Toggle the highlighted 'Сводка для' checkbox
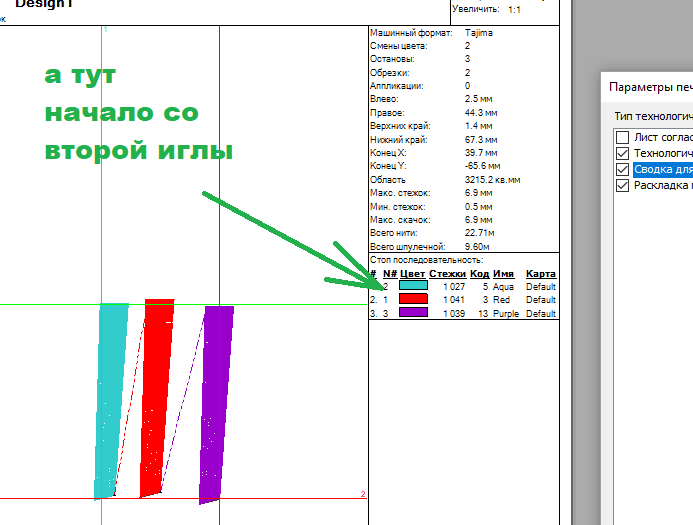The height and width of the screenshot is (525, 693). pyautogui.click(x=623, y=170)
